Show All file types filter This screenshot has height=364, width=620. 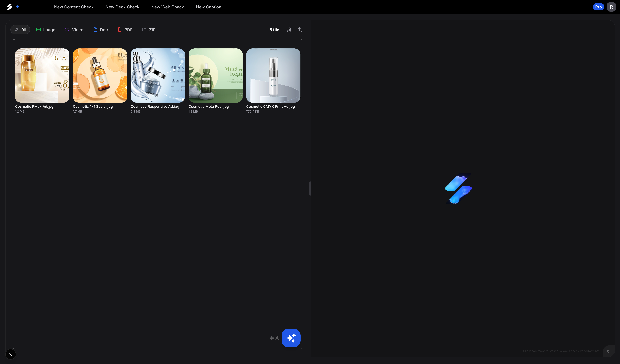tap(20, 30)
